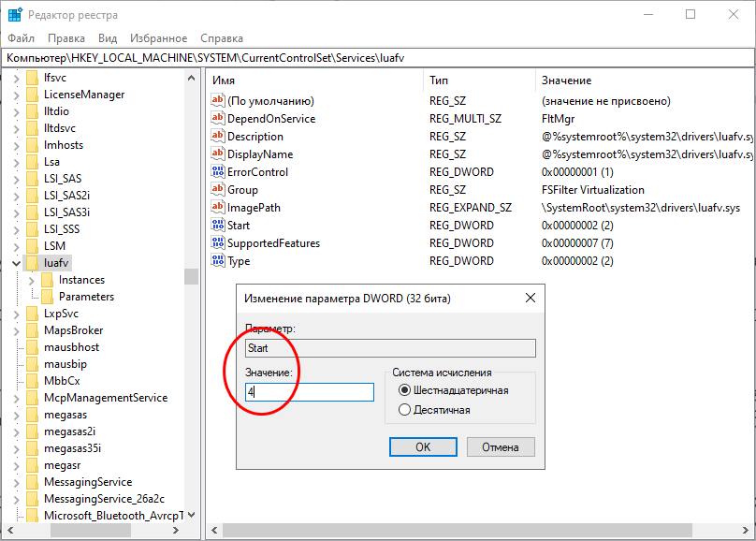Expand the megasr key

(x=17, y=466)
